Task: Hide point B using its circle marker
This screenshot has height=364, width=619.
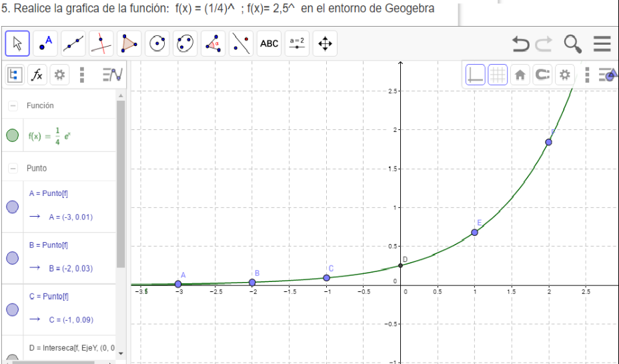Action: coord(12,258)
